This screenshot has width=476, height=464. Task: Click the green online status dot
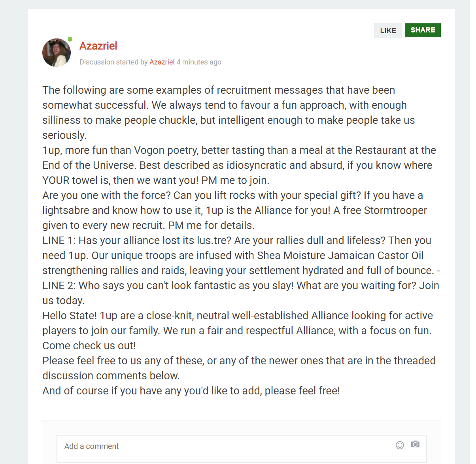[x=70, y=39]
